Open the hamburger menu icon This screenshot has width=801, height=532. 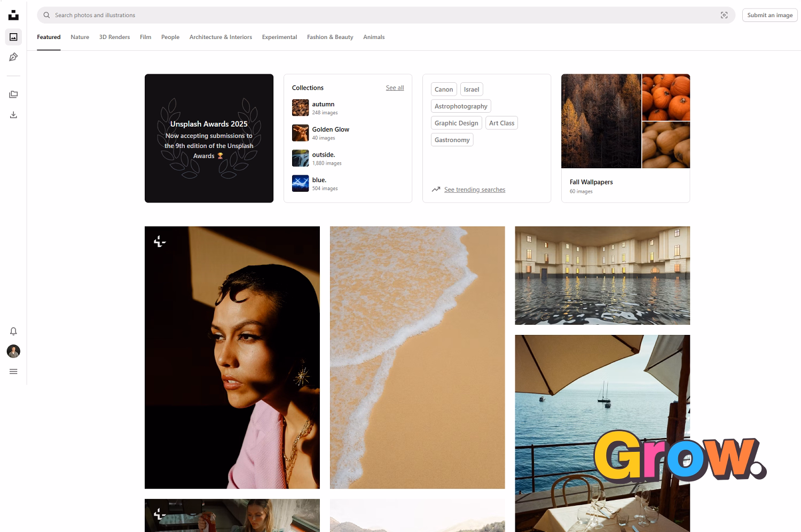coord(13,372)
